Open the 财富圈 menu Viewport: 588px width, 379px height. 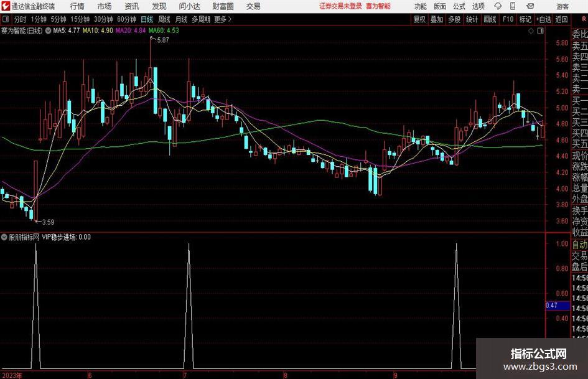click(223, 6)
